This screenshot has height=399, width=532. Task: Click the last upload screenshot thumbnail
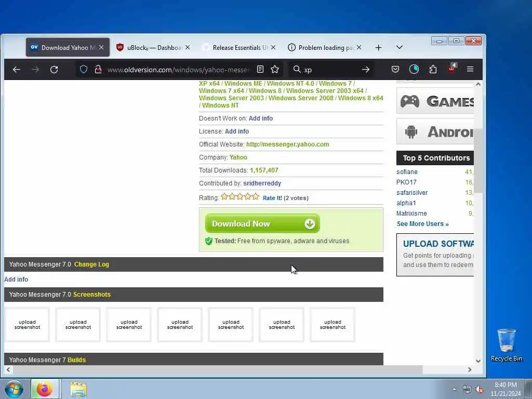coord(332,325)
